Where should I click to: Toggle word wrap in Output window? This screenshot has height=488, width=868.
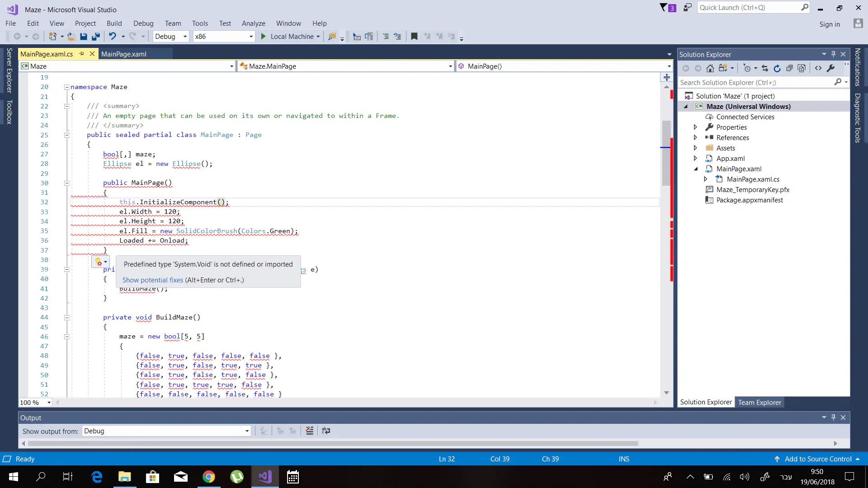pos(326,431)
